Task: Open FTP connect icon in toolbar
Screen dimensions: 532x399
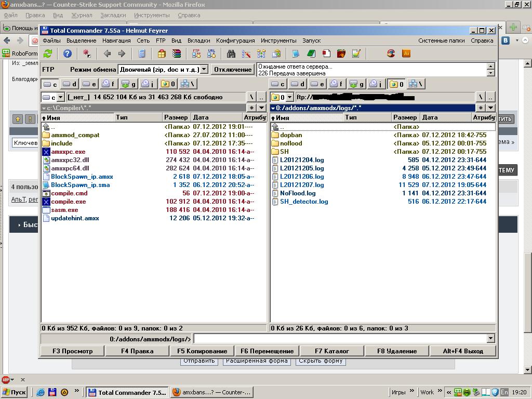Action: tap(196, 54)
